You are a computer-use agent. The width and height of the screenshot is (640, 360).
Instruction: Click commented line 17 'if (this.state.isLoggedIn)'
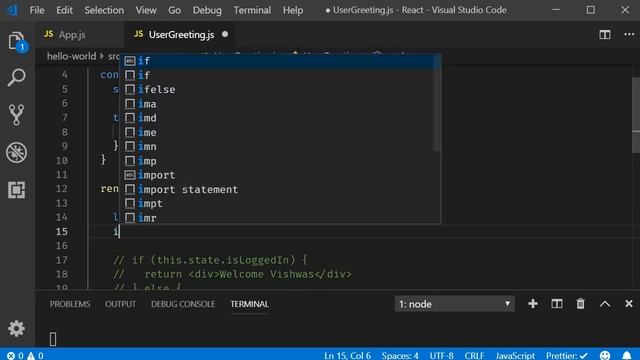(210, 260)
